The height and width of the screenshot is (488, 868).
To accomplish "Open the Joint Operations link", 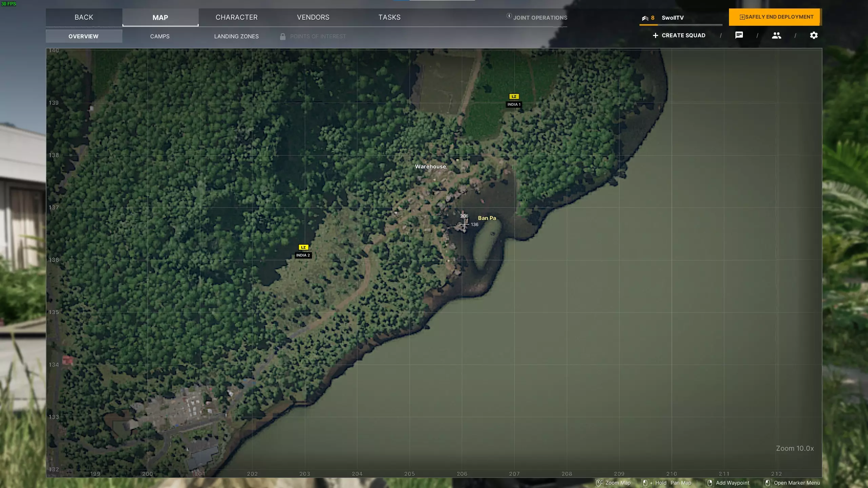I will coord(540,18).
